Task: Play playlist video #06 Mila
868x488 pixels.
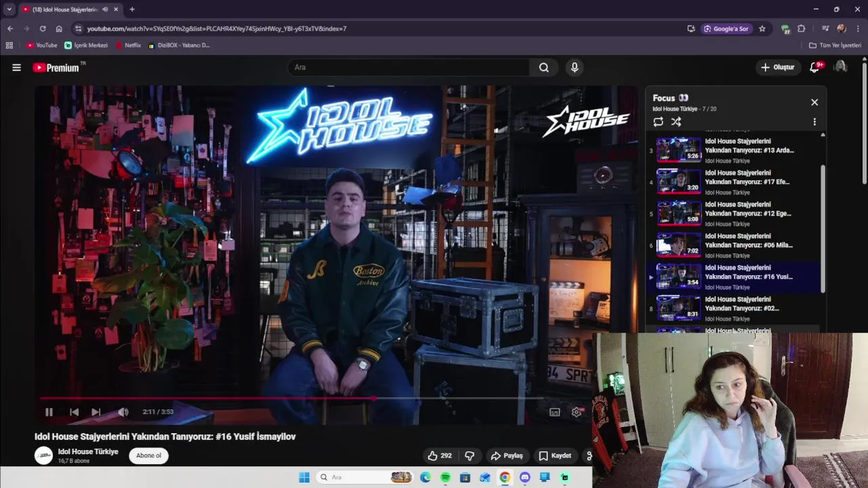Action: click(x=732, y=245)
